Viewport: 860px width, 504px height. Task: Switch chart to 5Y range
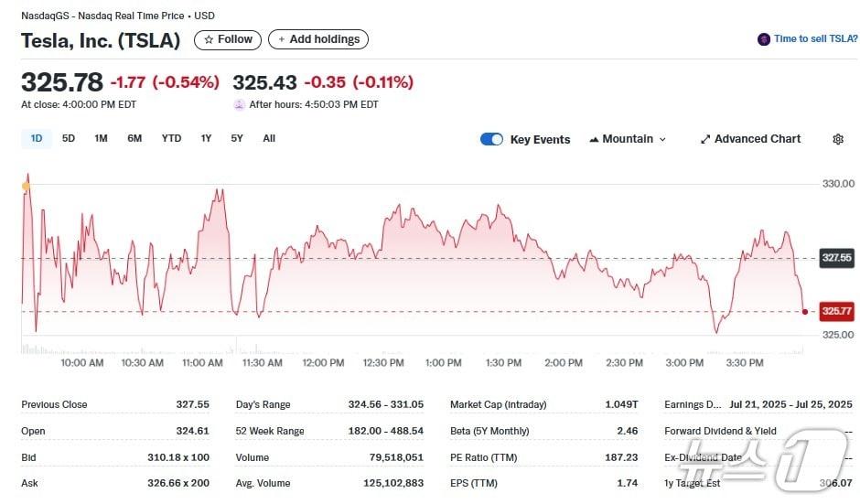237,138
